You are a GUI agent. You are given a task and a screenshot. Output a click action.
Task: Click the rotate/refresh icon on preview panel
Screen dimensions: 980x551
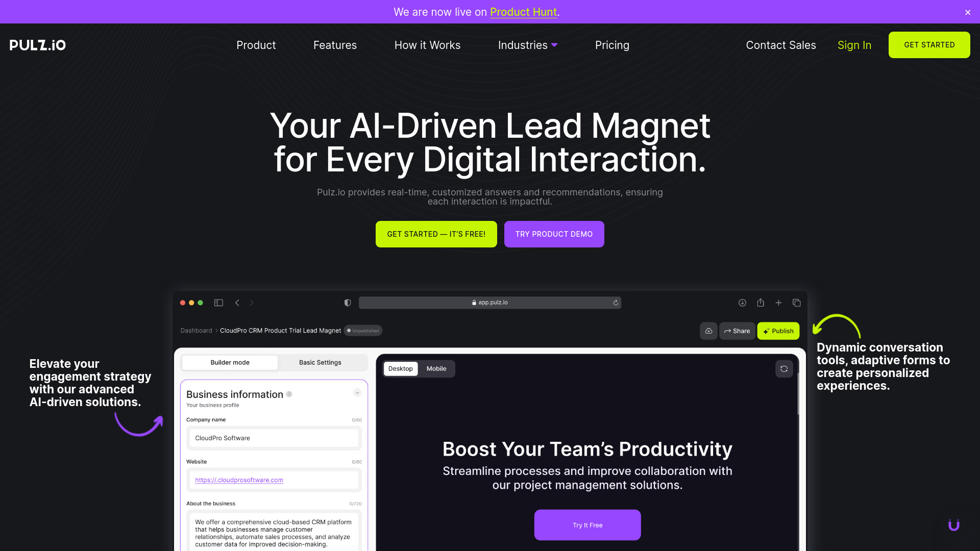(x=783, y=369)
